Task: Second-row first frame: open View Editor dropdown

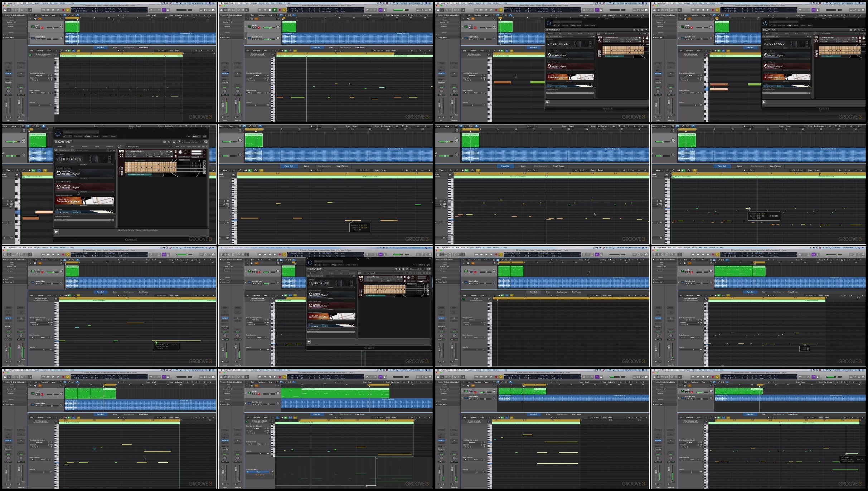Action: click(197, 136)
